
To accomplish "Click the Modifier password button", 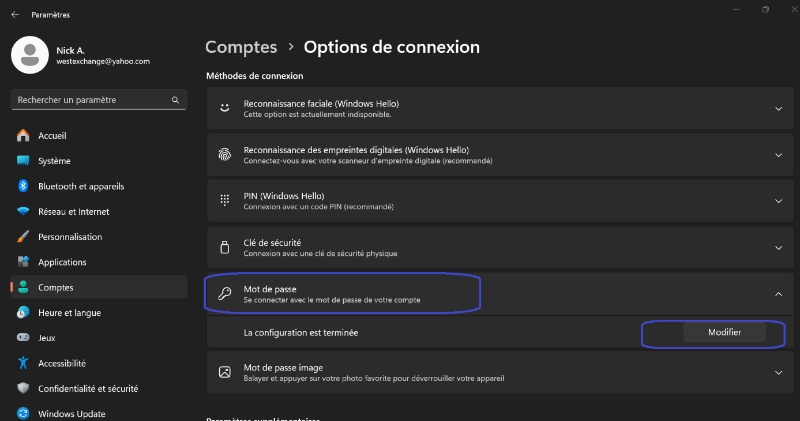I will pyautogui.click(x=724, y=333).
